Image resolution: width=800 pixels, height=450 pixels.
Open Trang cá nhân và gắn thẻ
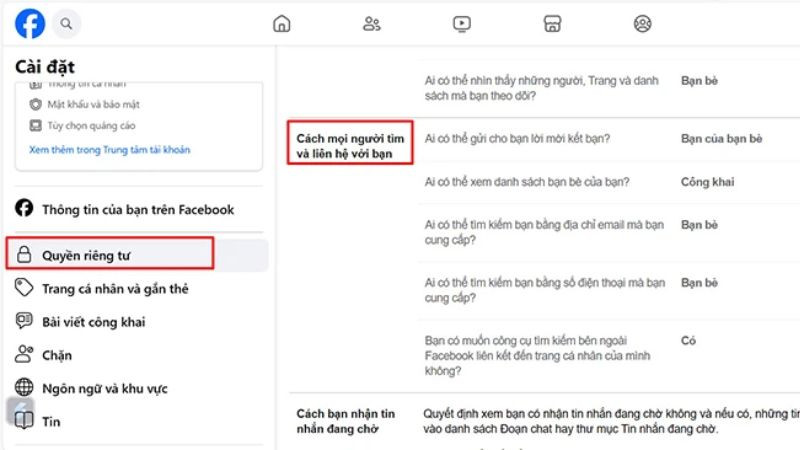[x=115, y=289]
